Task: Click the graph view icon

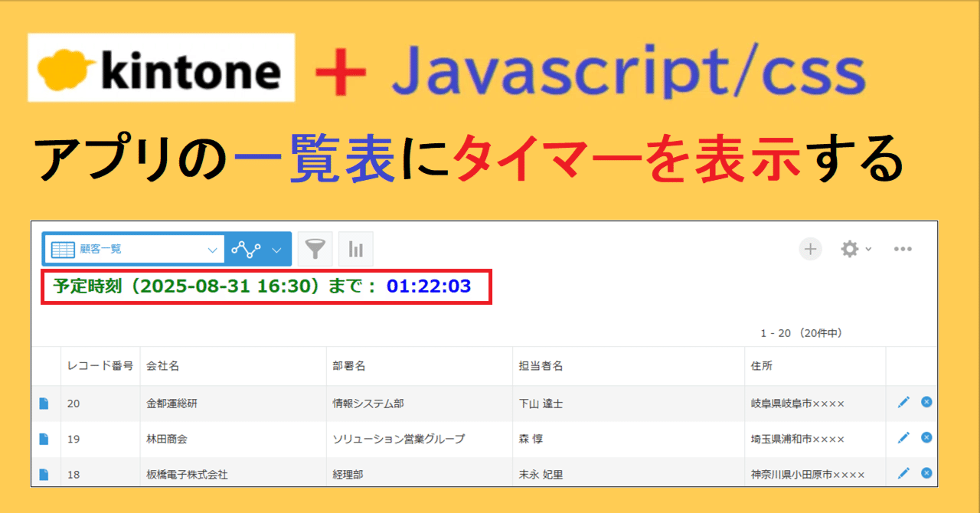Action: [246, 249]
